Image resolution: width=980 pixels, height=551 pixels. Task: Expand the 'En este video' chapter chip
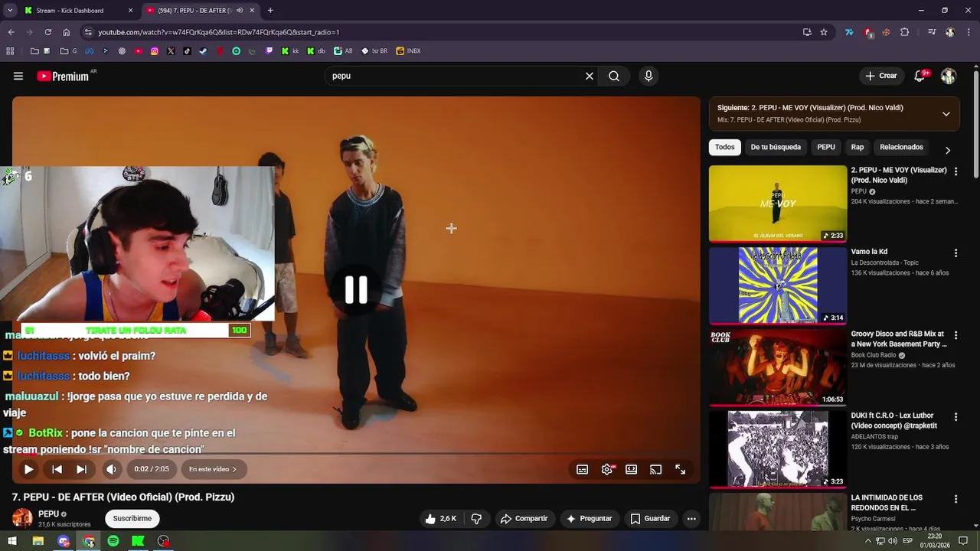click(213, 469)
